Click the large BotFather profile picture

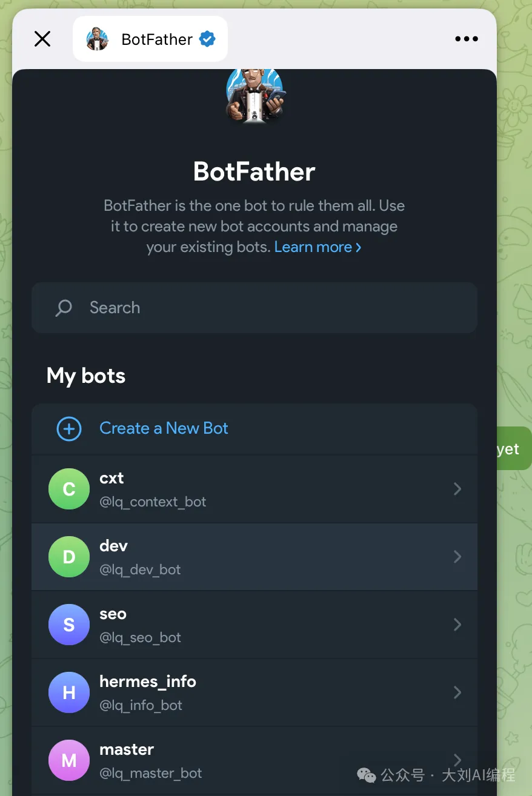(254, 96)
